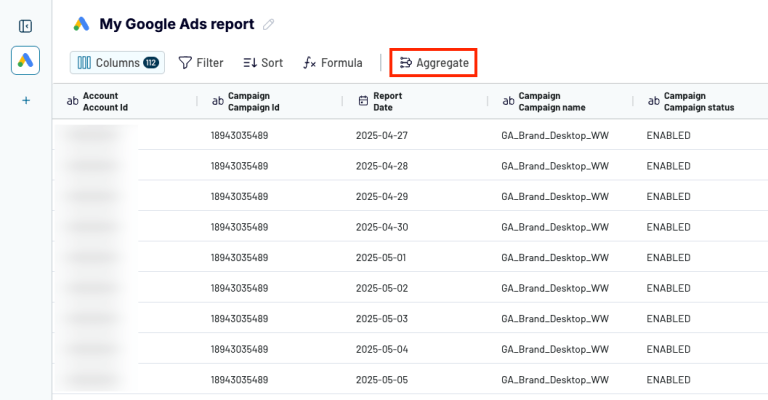Open the Columns selector
The image size is (768, 400).
point(117,62)
